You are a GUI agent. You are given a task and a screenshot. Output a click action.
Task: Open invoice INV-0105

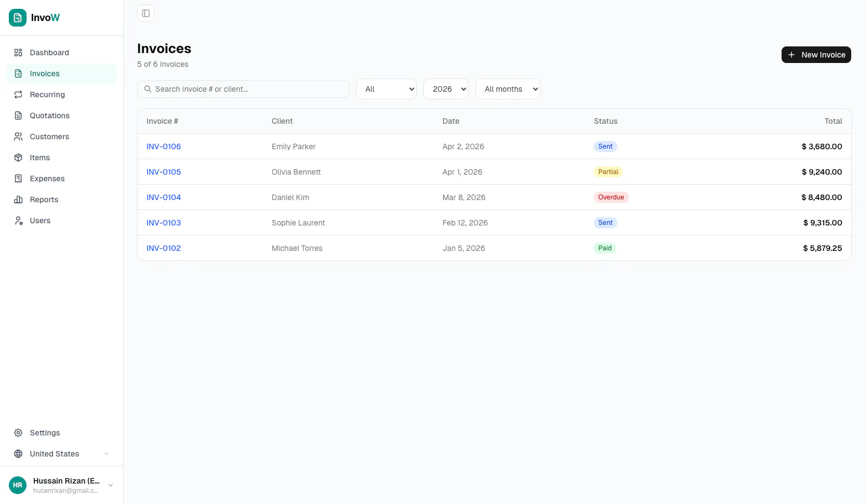(x=164, y=172)
